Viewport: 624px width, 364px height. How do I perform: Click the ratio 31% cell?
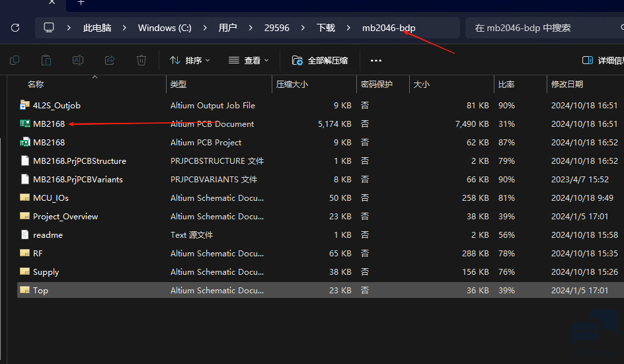[x=506, y=124]
